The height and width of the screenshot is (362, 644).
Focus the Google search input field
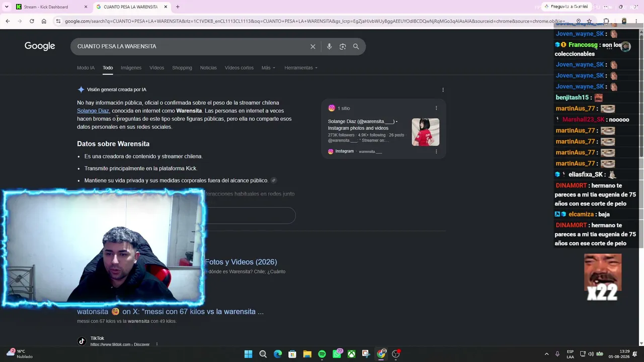pyautogui.click(x=191, y=46)
